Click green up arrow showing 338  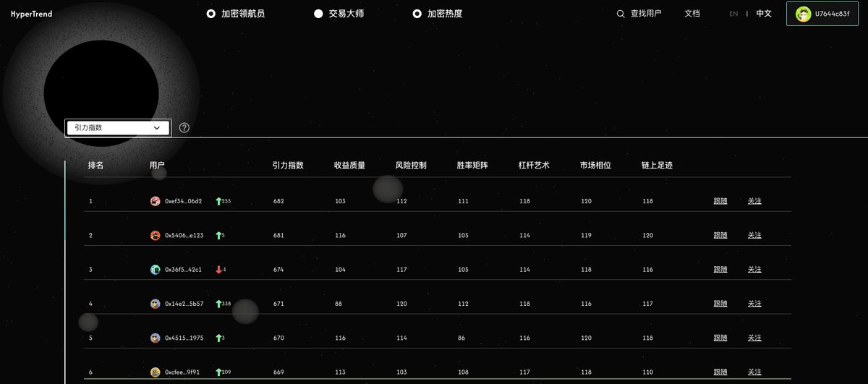(x=218, y=304)
